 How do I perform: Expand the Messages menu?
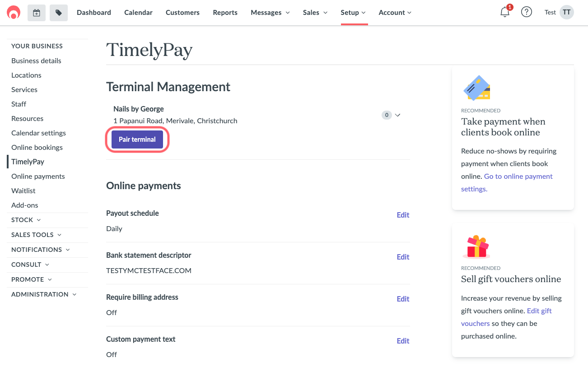tap(270, 13)
